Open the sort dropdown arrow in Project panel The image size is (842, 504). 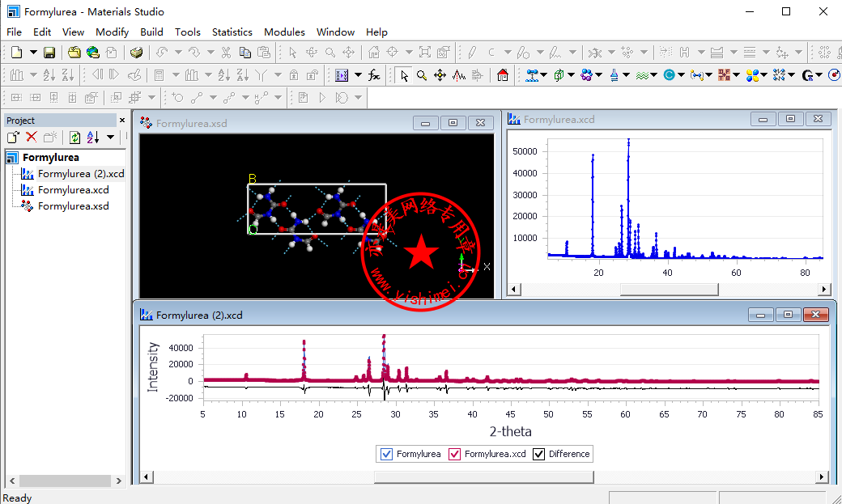(x=111, y=138)
